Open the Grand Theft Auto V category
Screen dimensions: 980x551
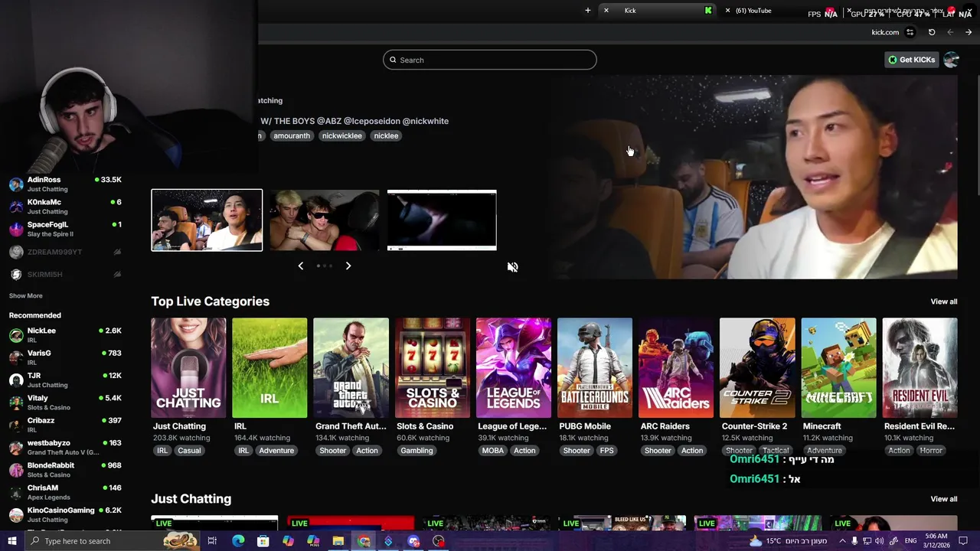(x=351, y=368)
